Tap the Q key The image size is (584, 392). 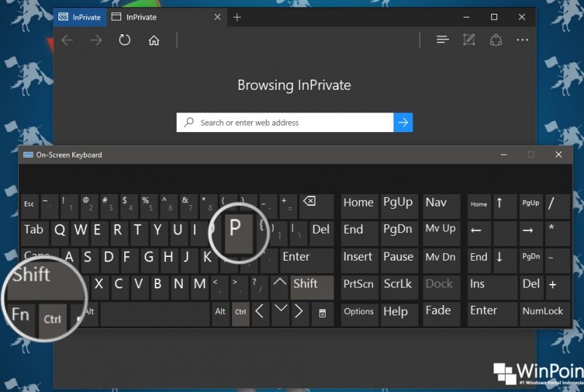coord(60,233)
